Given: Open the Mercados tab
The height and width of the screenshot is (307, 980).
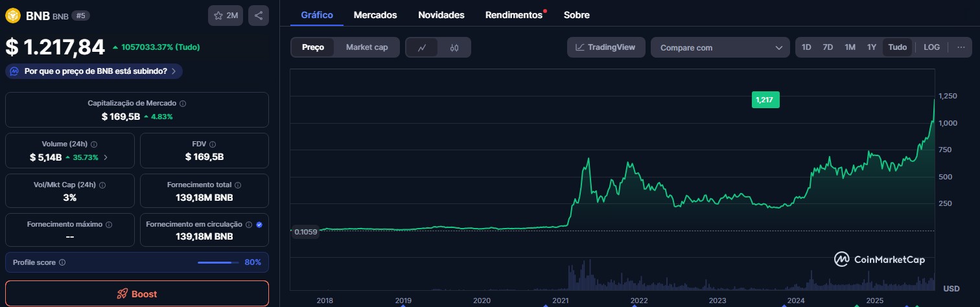Looking at the screenshot, I should (375, 15).
